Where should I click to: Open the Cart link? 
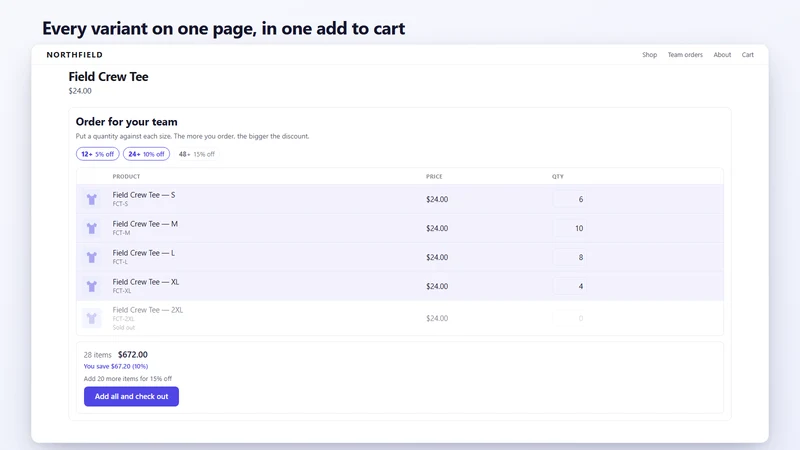click(x=747, y=55)
